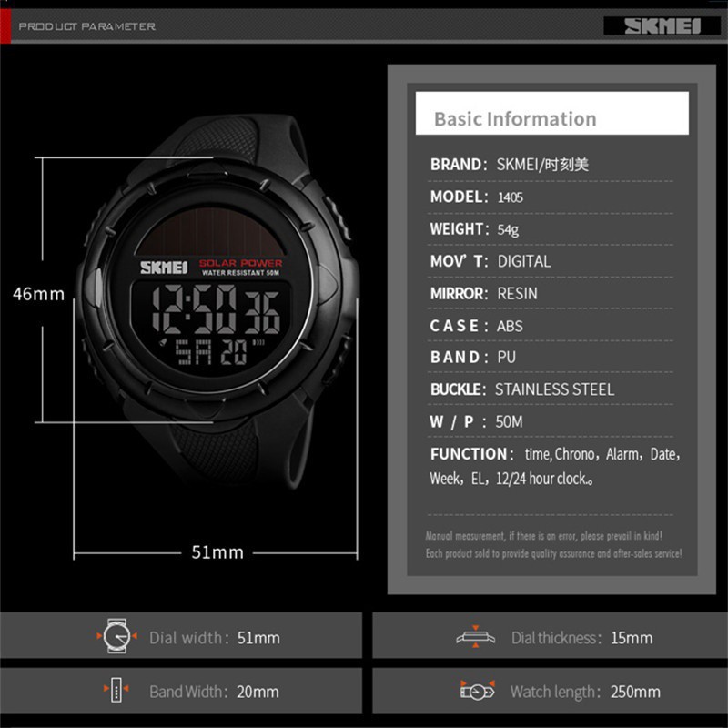Click the 46mm height dimension label

[38, 294]
